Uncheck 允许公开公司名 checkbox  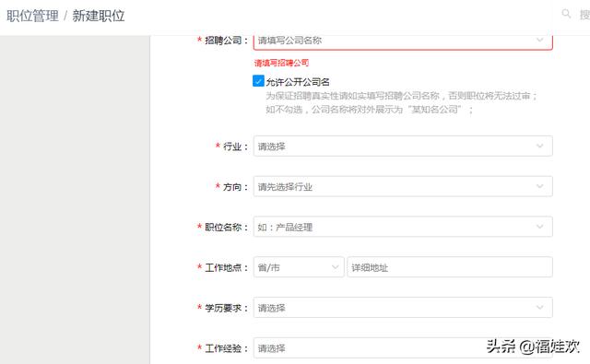(258, 81)
